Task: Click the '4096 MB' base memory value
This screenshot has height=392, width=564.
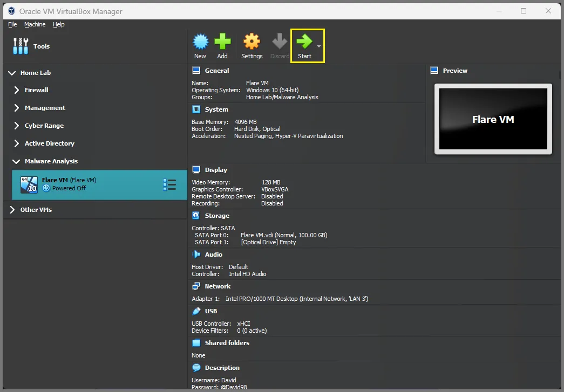Action: (246, 122)
